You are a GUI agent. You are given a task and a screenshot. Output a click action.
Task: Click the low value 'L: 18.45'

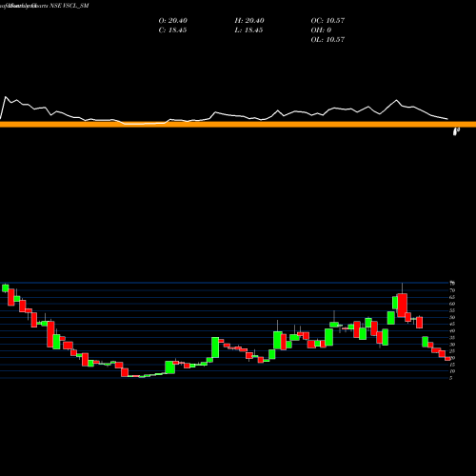tap(248, 30)
